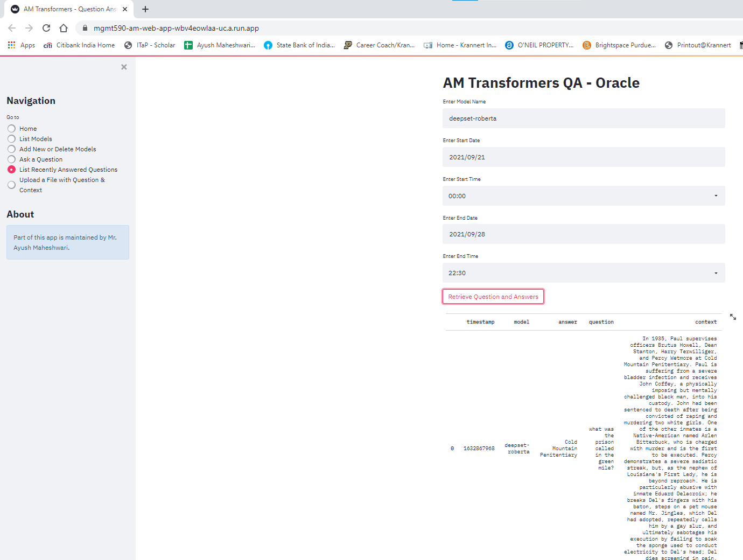743x560 pixels.
Task: Open the State Bank of India bookmark
Action: pos(300,45)
